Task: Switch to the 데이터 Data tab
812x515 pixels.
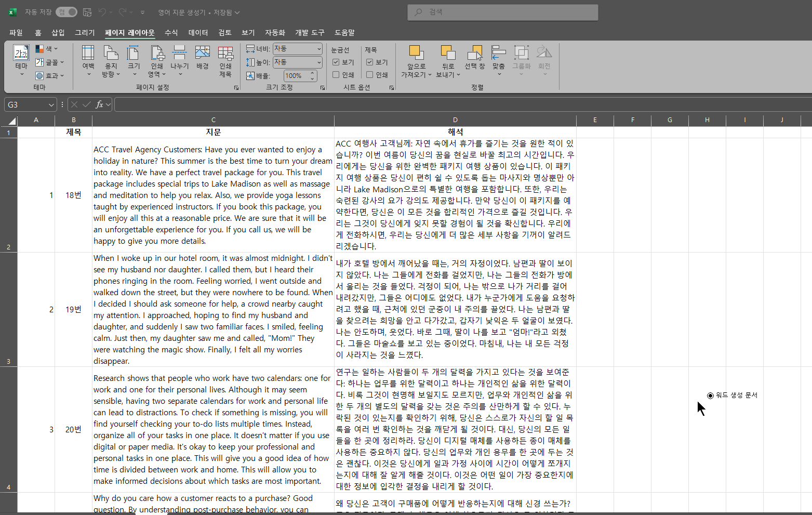Action: tap(198, 33)
